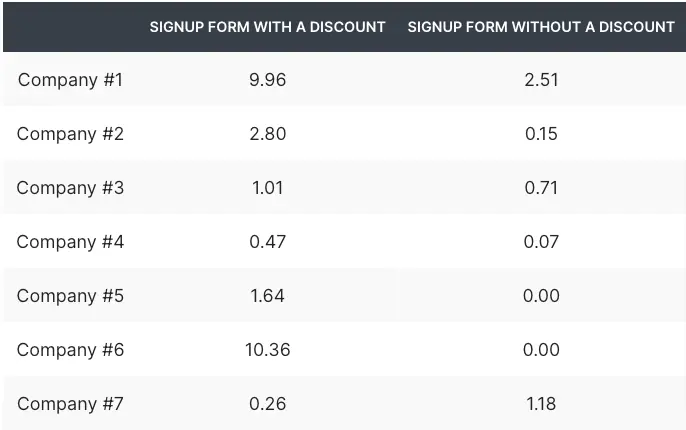
Task: Select the Company #5 row label
Action: tap(70, 296)
